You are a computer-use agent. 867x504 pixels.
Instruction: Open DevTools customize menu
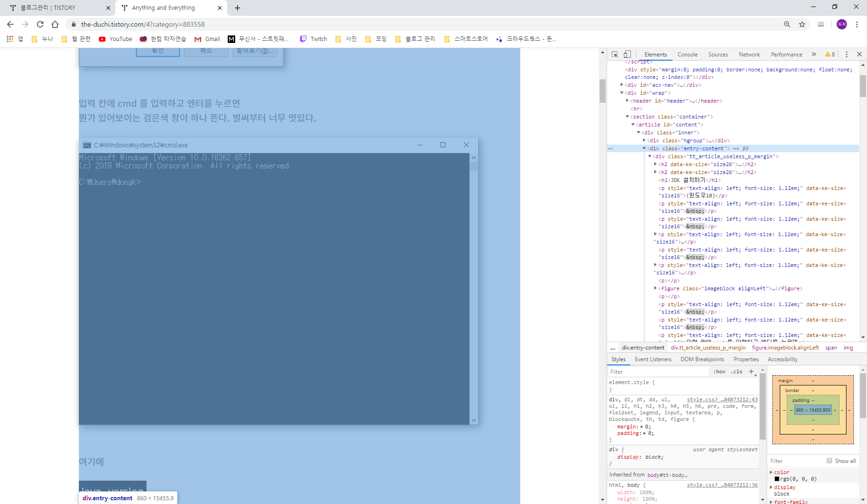tap(846, 55)
